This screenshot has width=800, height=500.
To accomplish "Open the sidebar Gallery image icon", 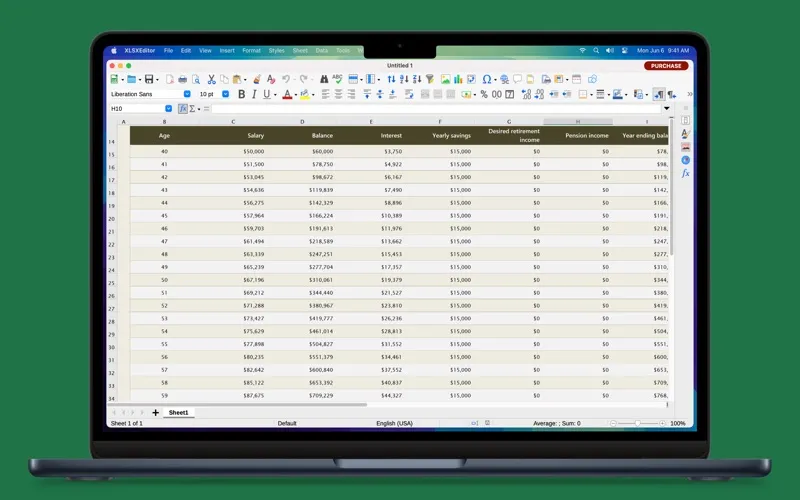I will click(685, 147).
